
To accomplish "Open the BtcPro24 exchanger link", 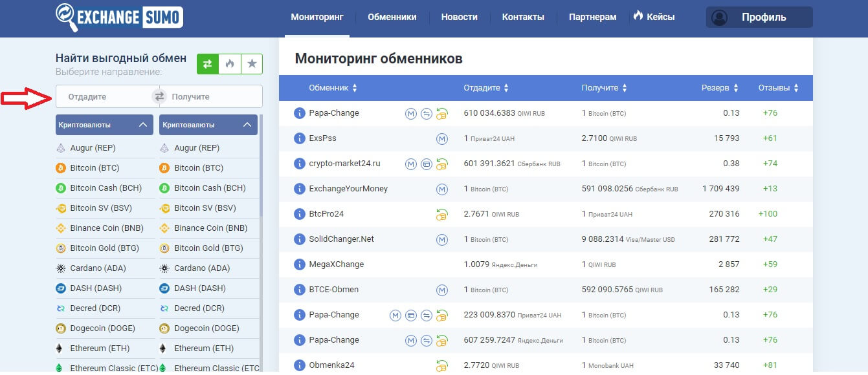I will click(x=327, y=214).
